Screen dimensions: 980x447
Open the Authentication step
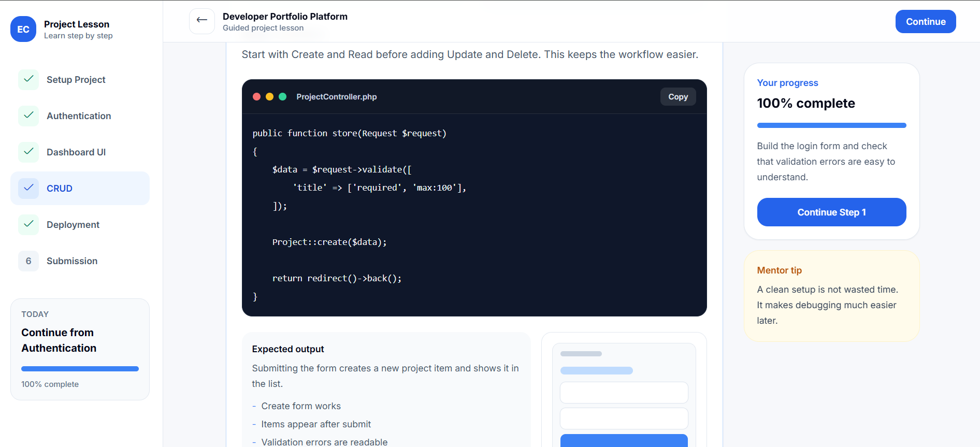tap(80, 116)
